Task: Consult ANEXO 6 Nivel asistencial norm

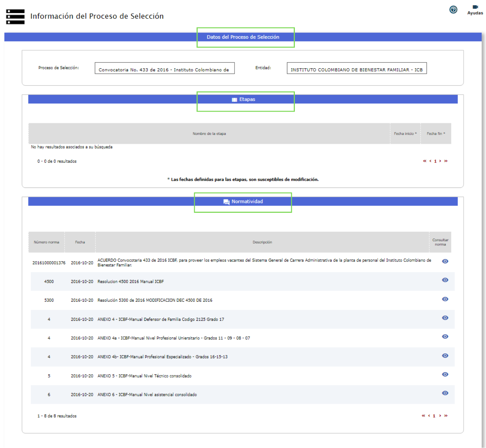Action: [x=445, y=393]
